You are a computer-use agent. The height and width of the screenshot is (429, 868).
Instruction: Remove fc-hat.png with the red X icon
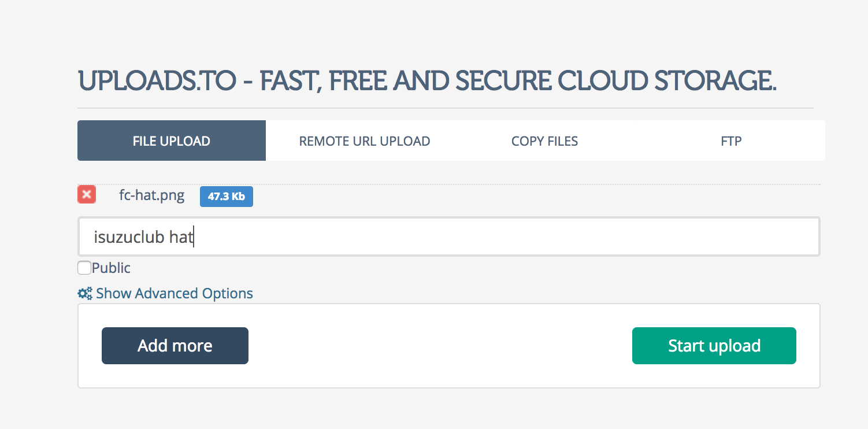(87, 195)
